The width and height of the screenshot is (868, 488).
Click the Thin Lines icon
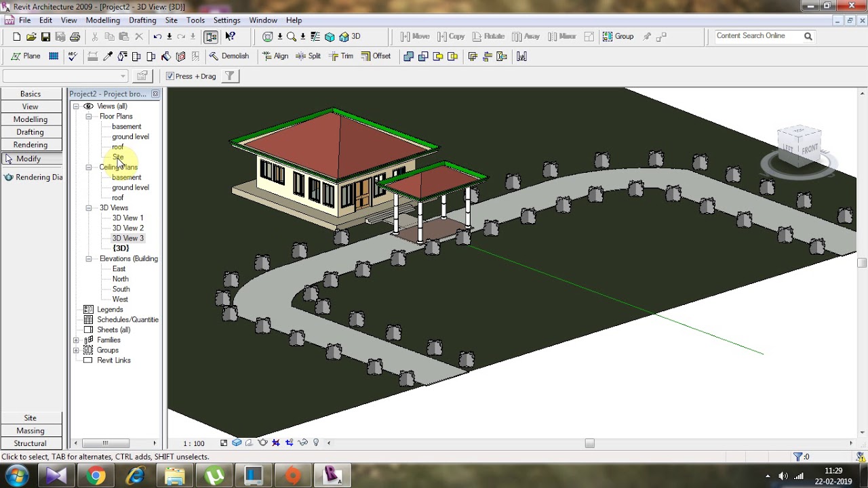pyautogui.click(x=315, y=37)
